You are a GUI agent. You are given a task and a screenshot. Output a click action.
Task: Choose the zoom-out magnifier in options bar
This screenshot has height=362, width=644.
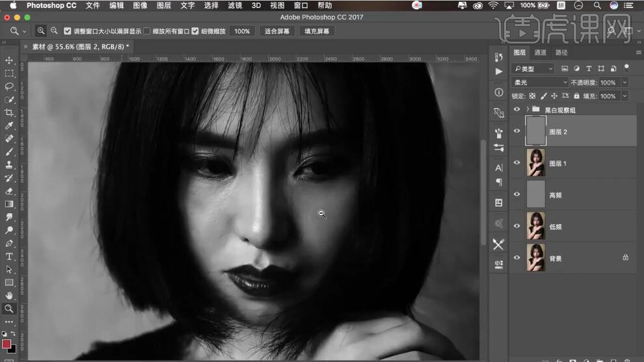click(x=54, y=31)
